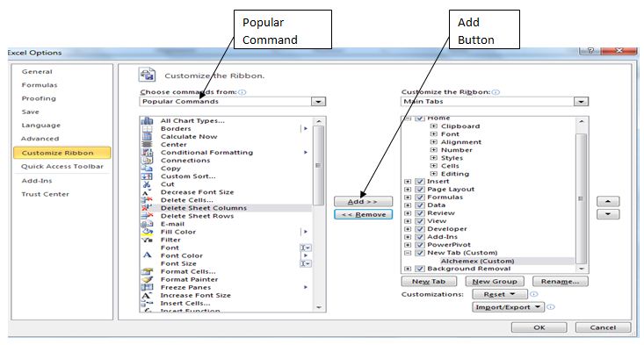Viewport: 644px width, 345px height.
Task: Open the Quick Access Toolbar category
Action: pos(62,166)
